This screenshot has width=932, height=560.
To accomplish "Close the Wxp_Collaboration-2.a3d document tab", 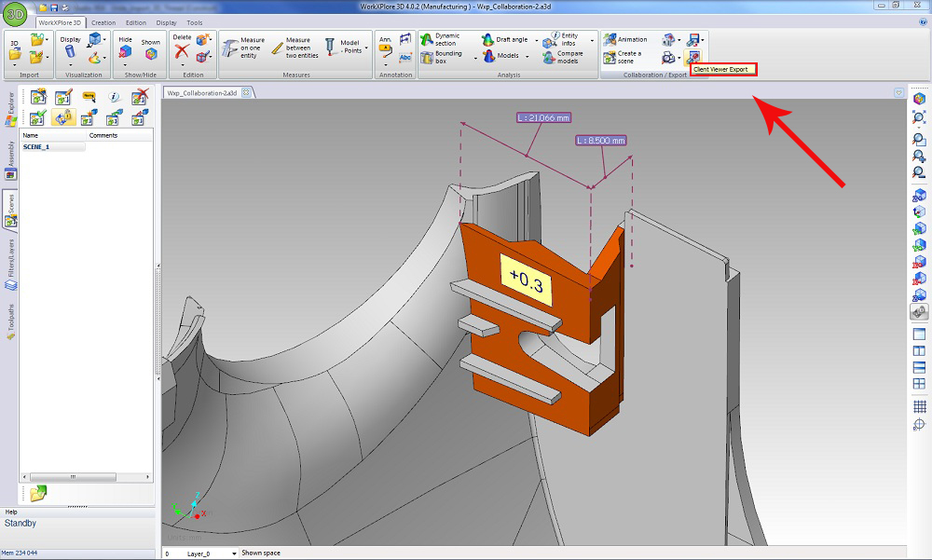I will click(246, 92).
